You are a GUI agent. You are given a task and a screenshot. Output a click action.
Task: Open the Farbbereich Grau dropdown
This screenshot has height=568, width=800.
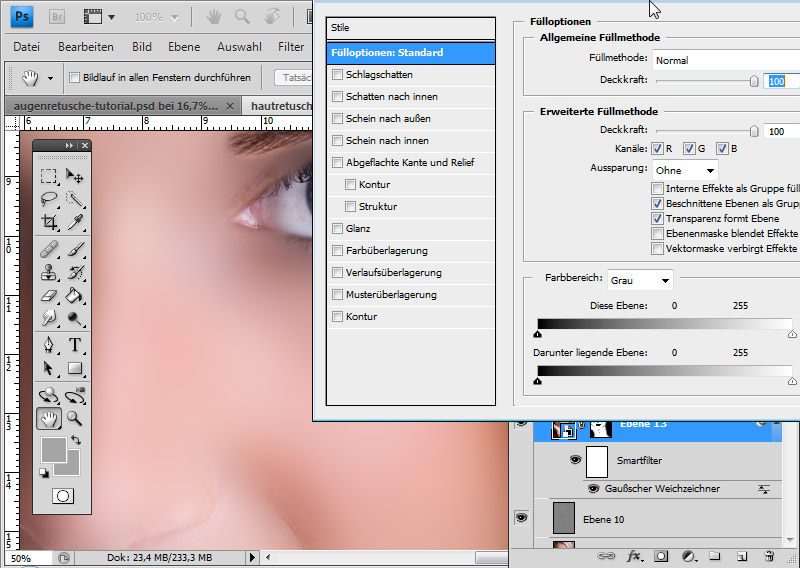[640, 281]
